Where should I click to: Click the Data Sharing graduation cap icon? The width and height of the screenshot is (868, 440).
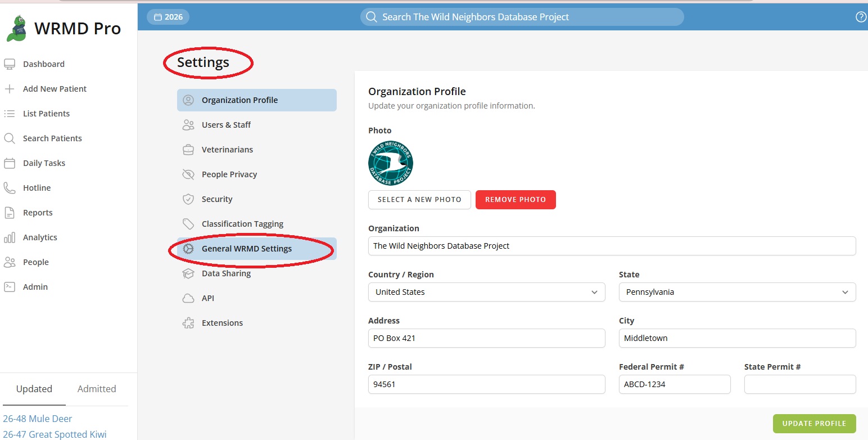tap(188, 273)
